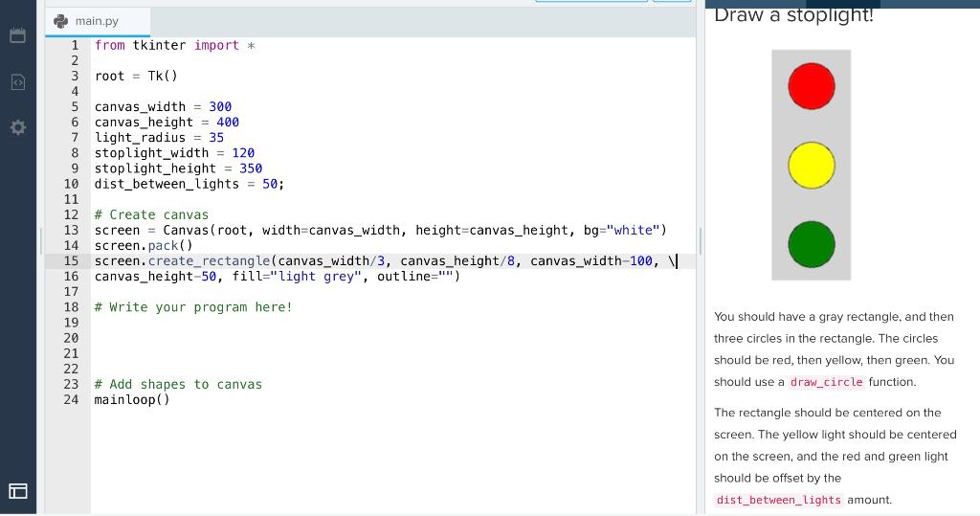Click the mainloop() line

pos(132,399)
